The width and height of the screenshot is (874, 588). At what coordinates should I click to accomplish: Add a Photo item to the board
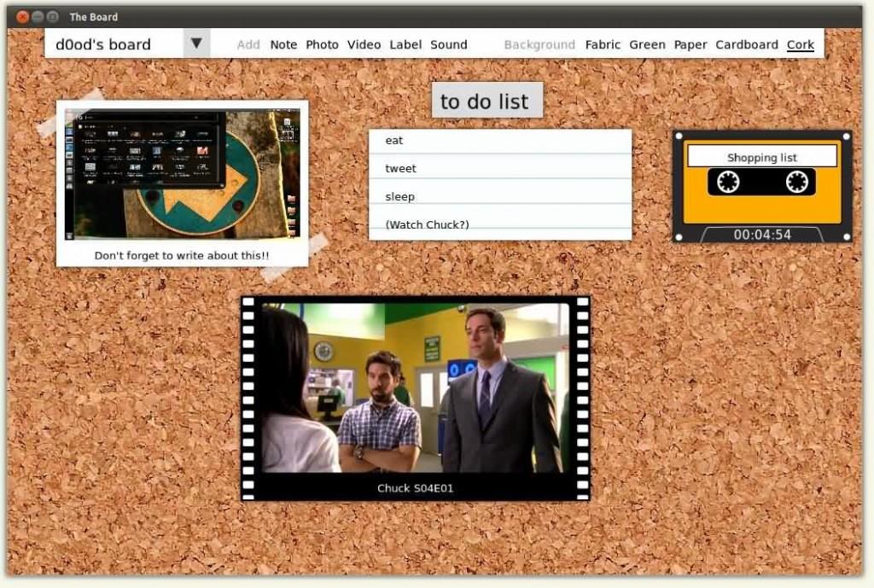click(322, 44)
